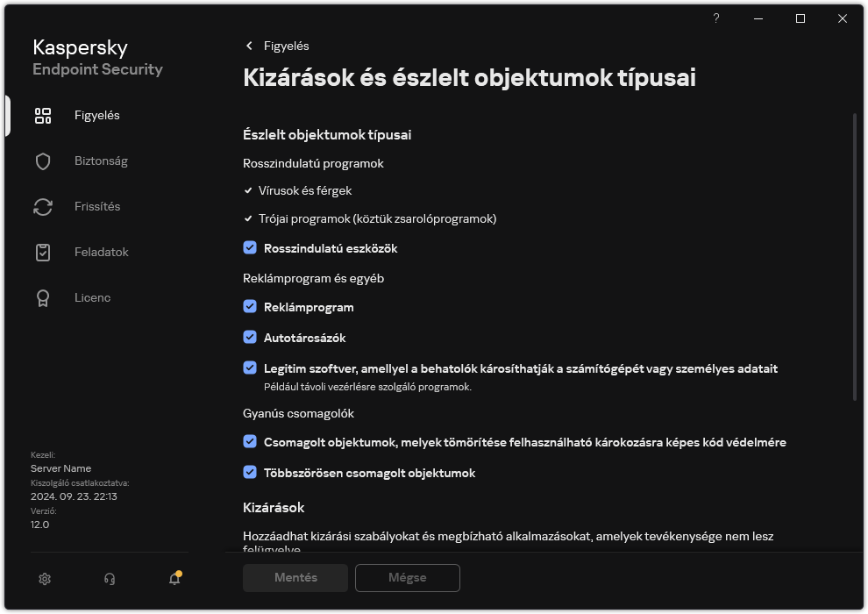Open the notifications bell icon
The width and height of the screenshot is (868, 614).
[174, 579]
